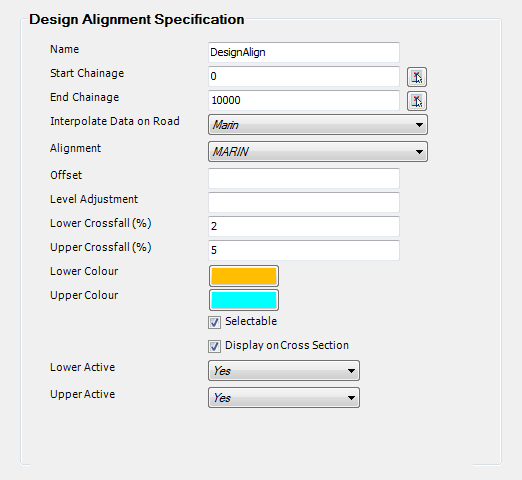The width and height of the screenshot is (522, 480).
Task: Toggle the Selectable checkbox
Action: point(214,322)
